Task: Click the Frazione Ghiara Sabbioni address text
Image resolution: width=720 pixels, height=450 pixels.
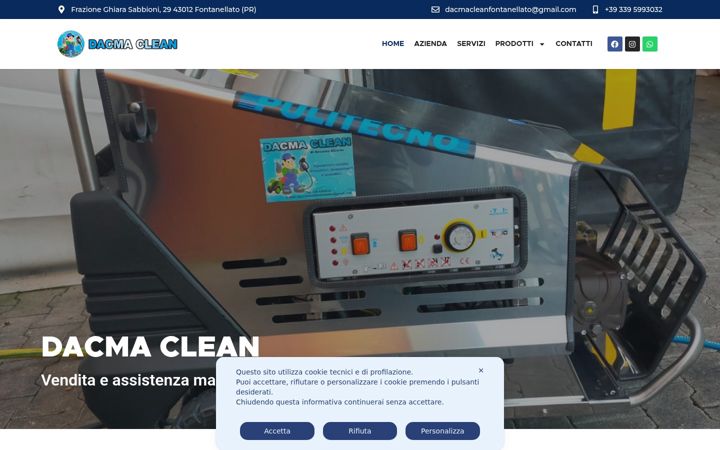Action: tap(163, 10)
